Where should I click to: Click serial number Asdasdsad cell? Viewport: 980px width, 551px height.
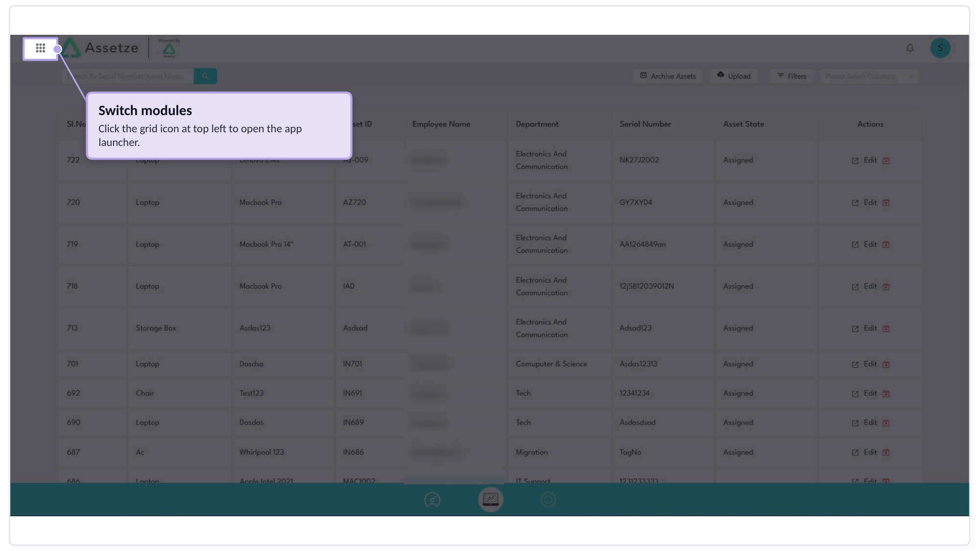[637, 422]
